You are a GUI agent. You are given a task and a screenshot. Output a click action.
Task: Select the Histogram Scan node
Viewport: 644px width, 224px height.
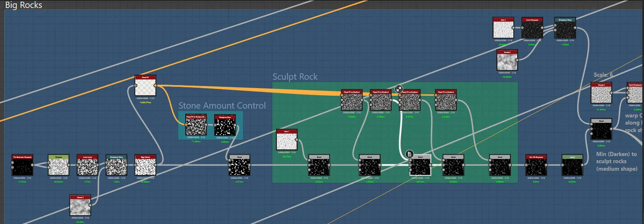pos(225,125)
